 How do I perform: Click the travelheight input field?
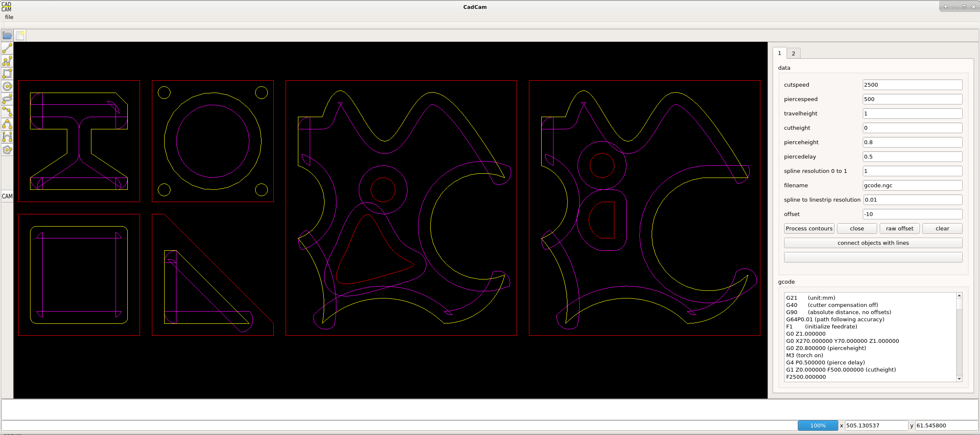pyautogui.click(x=912, y=113)
